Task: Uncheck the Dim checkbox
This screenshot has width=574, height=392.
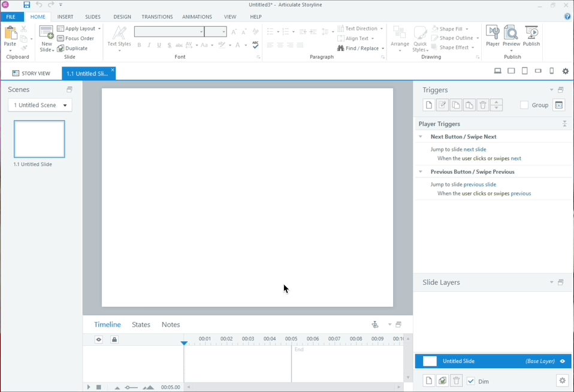Action: coord(471,381)
